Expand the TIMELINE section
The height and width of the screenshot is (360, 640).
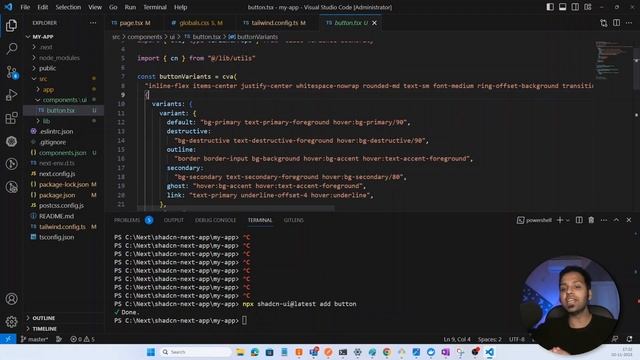(x=44, y=329)
